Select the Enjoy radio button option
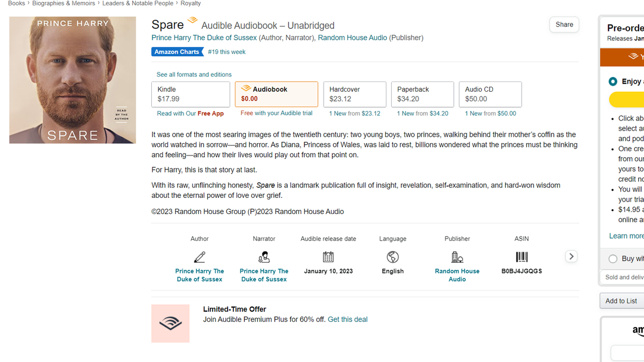644x362 pixels. pos(613,82)
